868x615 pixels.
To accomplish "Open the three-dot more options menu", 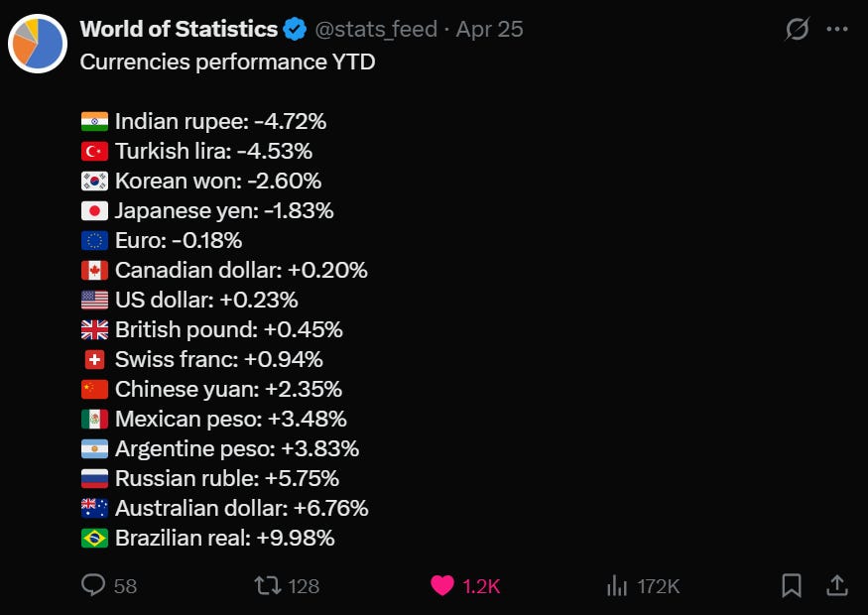I will point(837,30).
